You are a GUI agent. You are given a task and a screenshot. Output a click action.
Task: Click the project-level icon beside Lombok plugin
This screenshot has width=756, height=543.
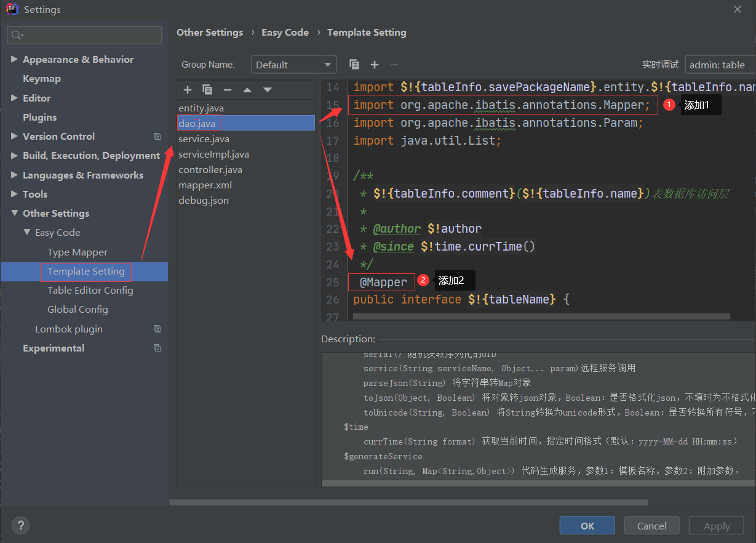click(157, 329)
